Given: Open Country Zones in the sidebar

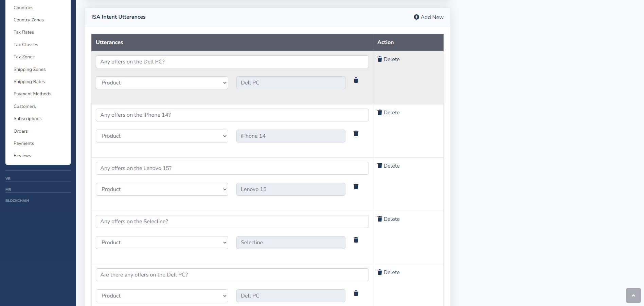Looking at the screenshot, I should tap(29, 20).
